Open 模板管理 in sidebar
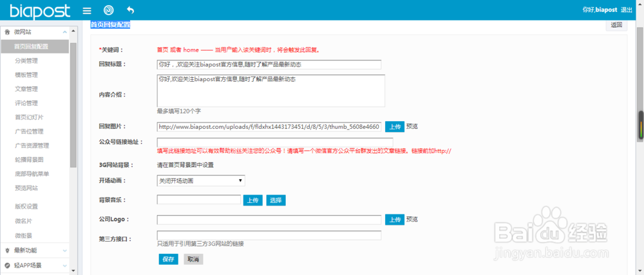Image resolution: width=644 pixels, height=275 pixels. tap(26, 75)
